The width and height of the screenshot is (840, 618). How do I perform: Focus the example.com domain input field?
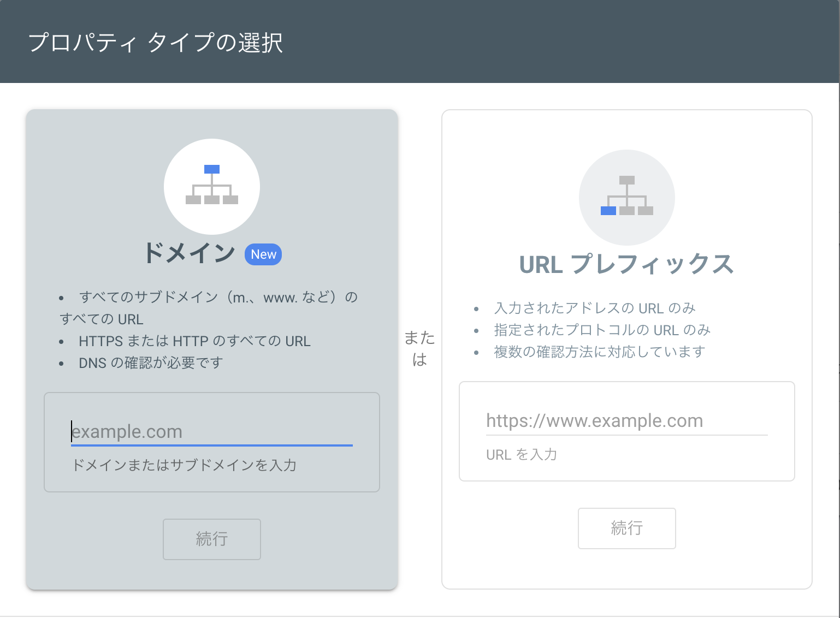(212, 432)
